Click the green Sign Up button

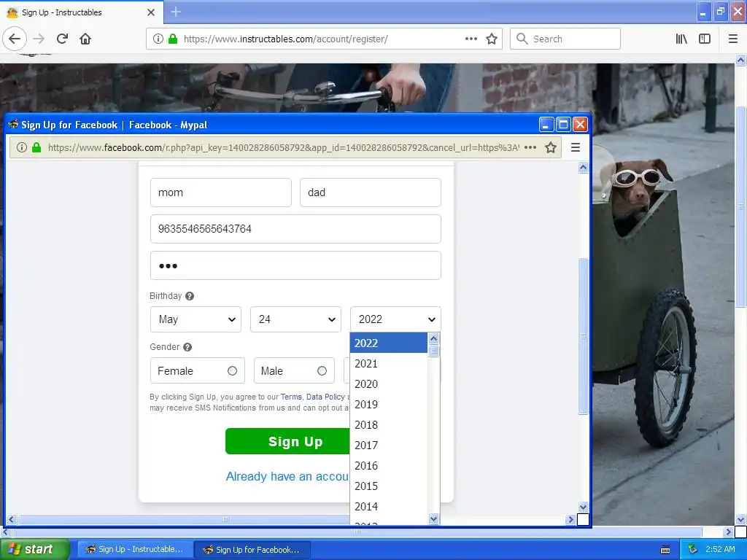[287, 441]
